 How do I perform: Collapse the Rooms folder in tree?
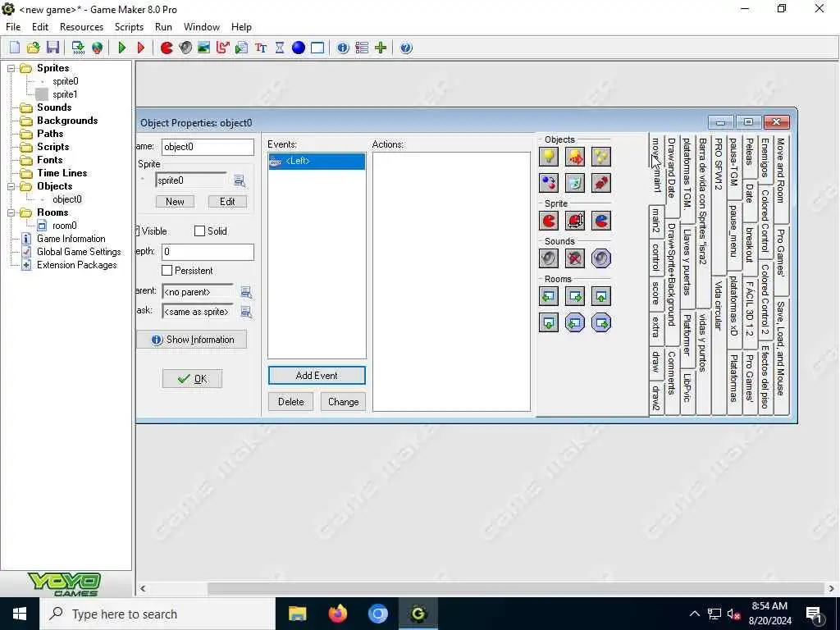[11, 212]
